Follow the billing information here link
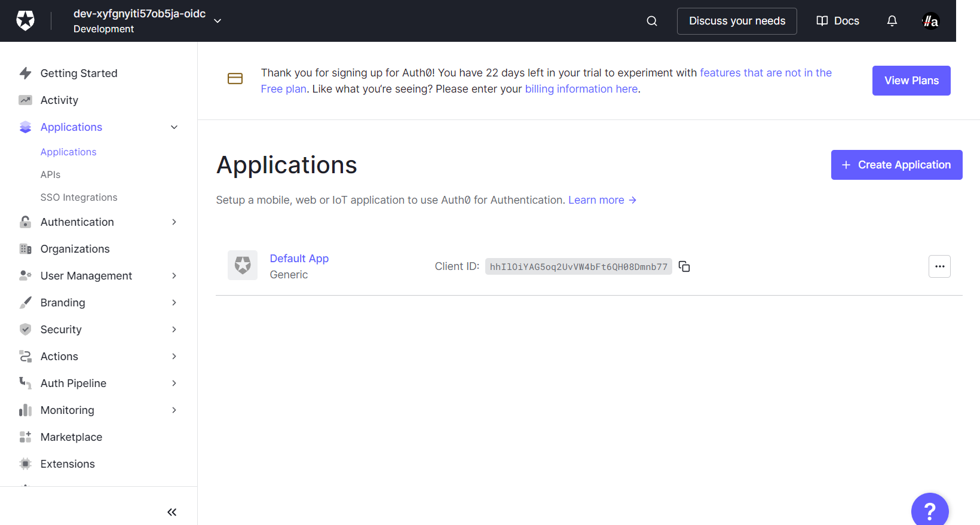Viewport: 980px width, 525px height. point(581,89)
